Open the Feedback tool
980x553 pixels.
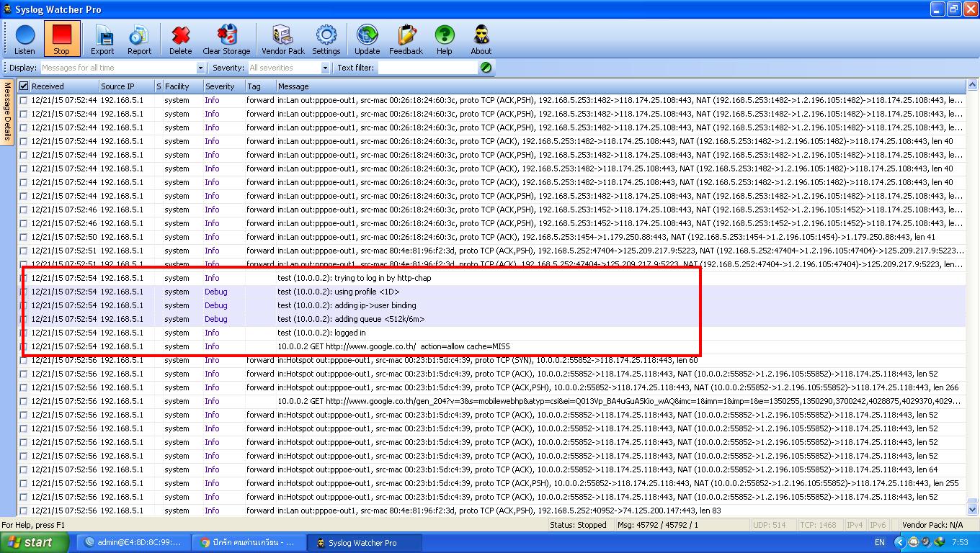tap(406, 39)
